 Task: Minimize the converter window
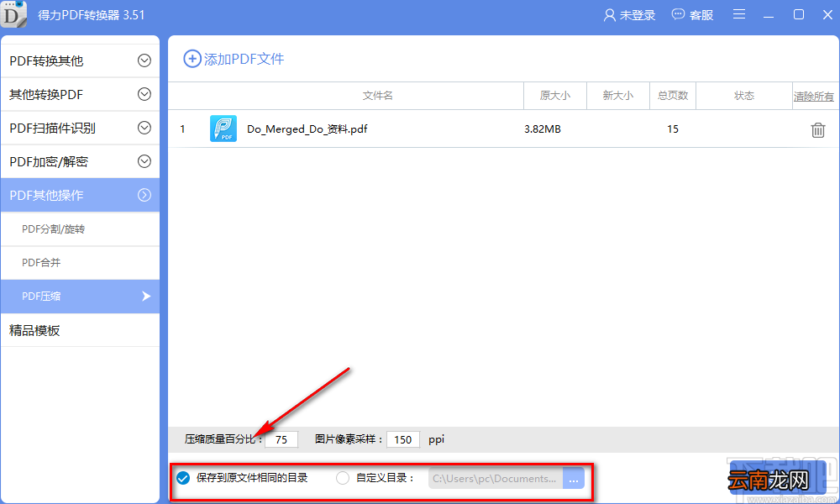point(769,15)
